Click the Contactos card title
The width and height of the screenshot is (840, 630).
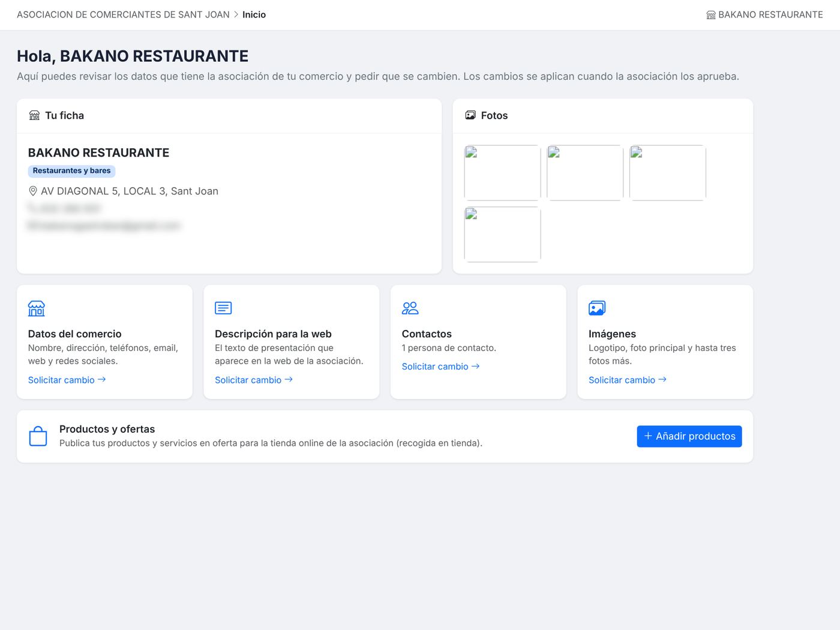click(427, 334)
